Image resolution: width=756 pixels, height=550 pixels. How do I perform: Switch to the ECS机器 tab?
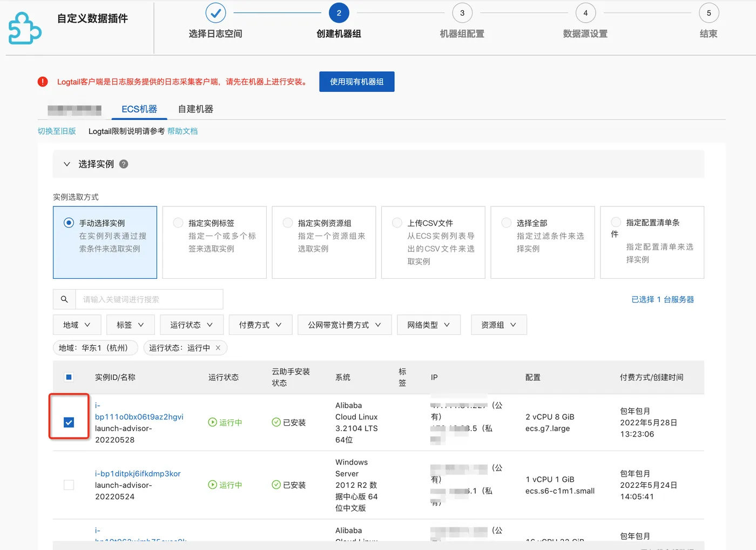pos(139,109)
